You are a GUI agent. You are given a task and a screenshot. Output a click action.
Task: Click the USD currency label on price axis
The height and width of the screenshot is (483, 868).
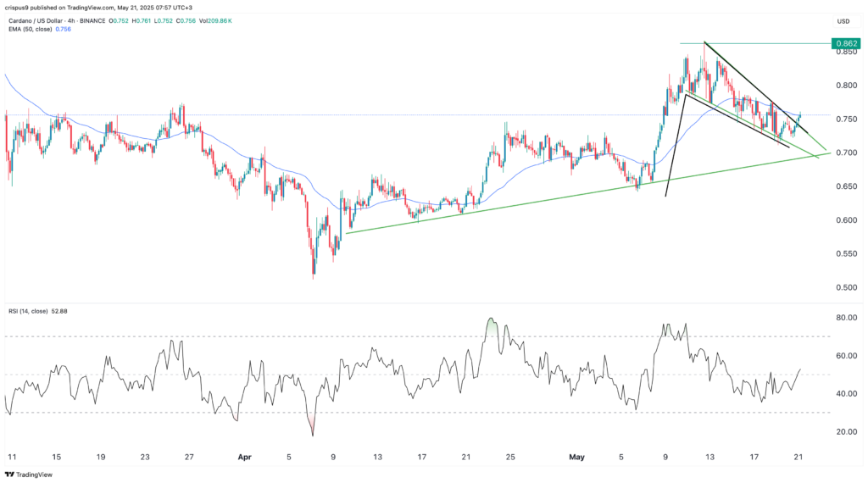coord(843,21)
